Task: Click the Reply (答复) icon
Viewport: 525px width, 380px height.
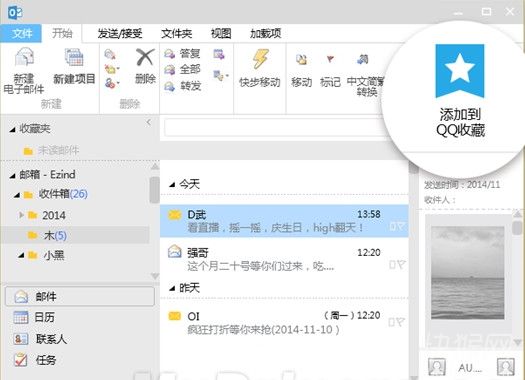Action: tap(170, 54)
